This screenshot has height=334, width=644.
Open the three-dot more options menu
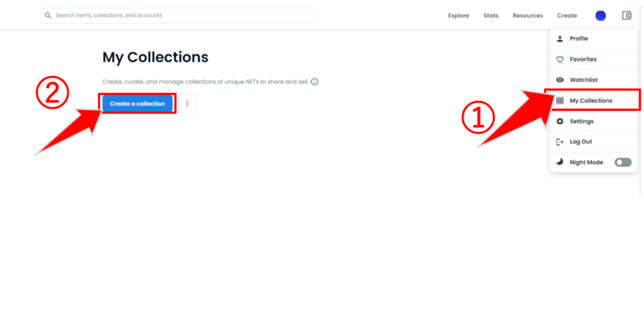[187, 103]
